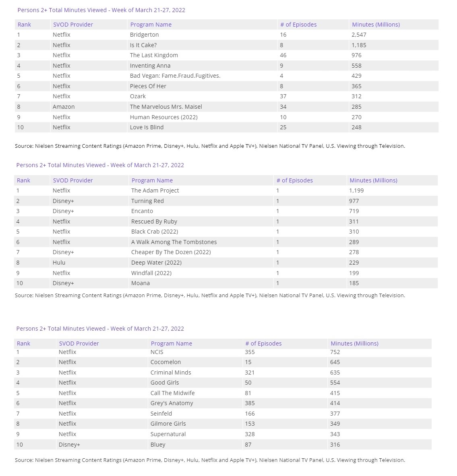457x476 pixels.
Task: Click the Bridgerton program name cell
Action: [144, 35]
